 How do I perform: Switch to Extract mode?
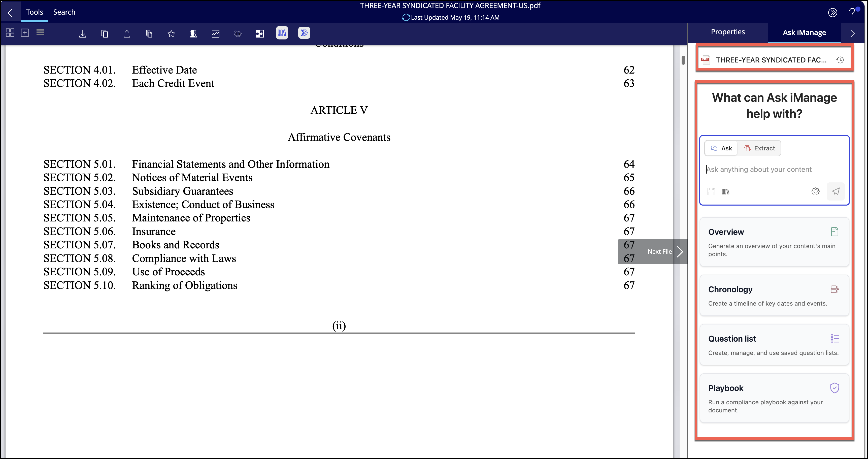click(759, 148)
